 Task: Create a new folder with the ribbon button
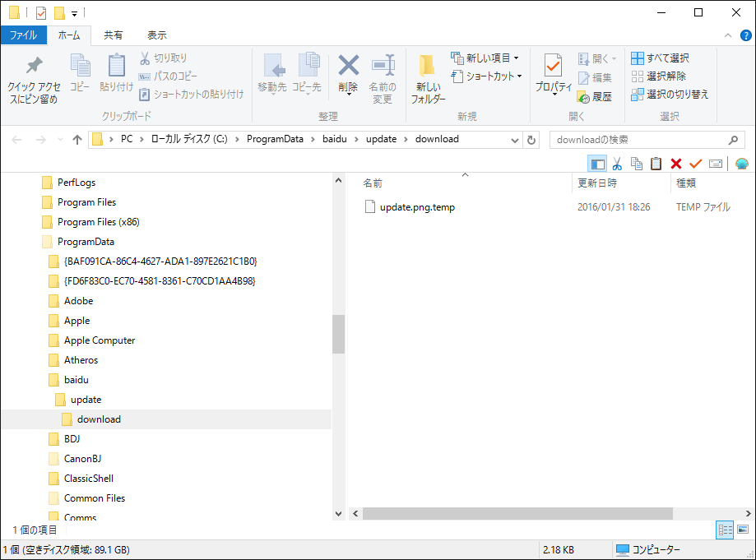pyautogui.click(x=428, y=79)
